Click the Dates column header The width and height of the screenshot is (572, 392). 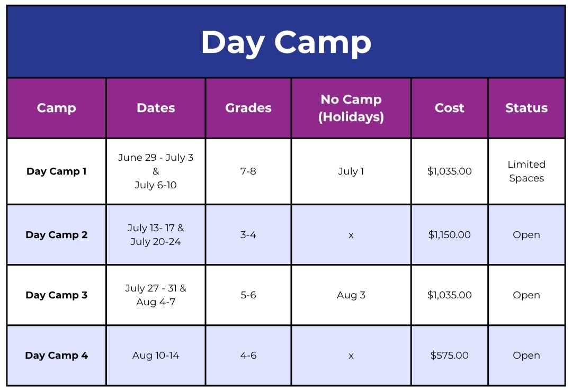click(156, 108)
